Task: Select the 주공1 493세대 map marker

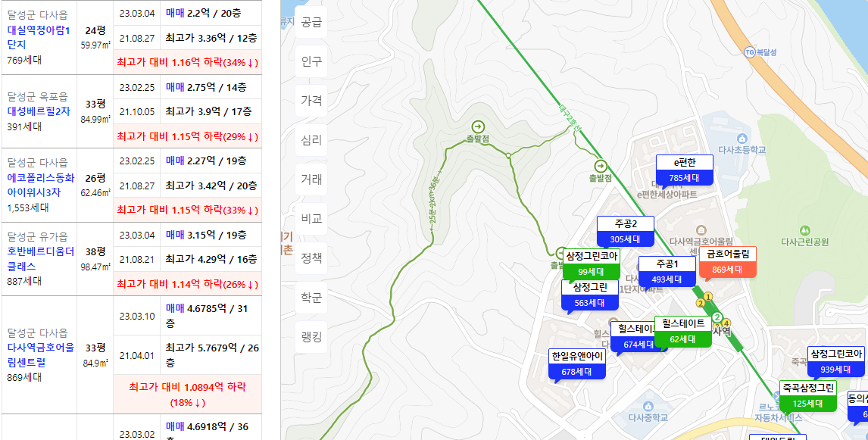Action: 667,271
